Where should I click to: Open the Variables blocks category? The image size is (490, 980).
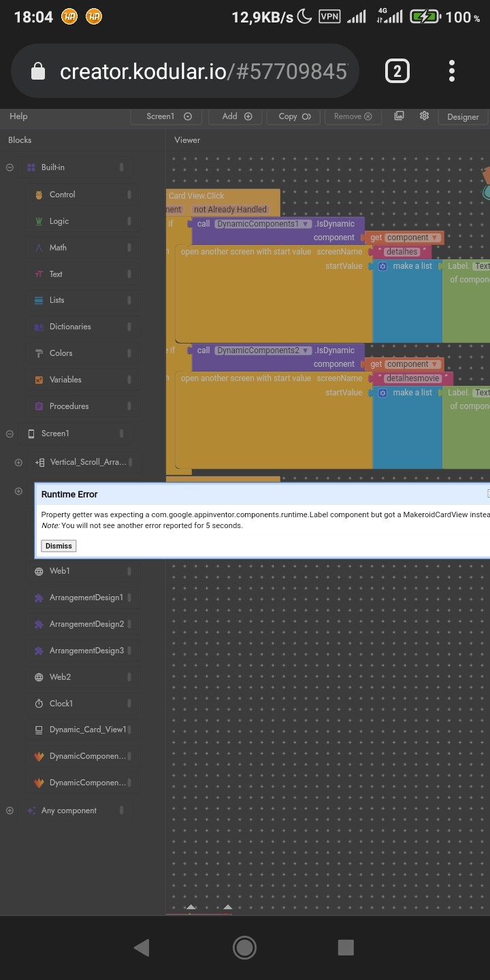(x=65, y=380)
